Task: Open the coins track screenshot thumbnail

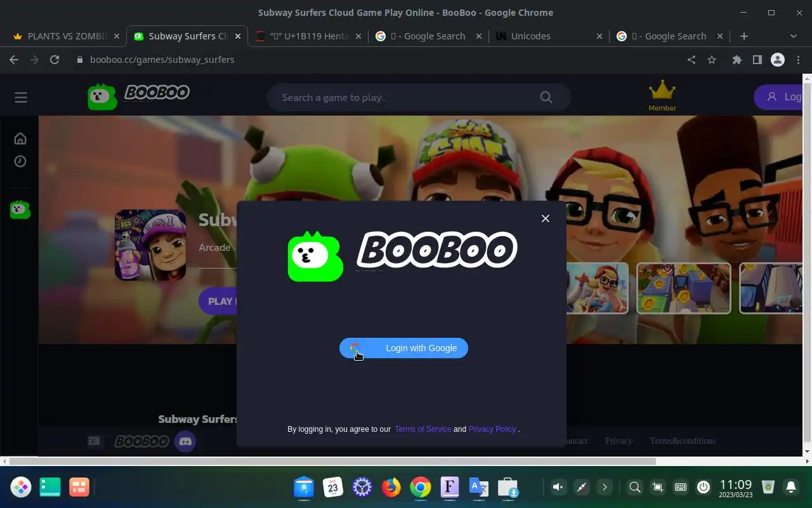Action: [x=684, y=288]
